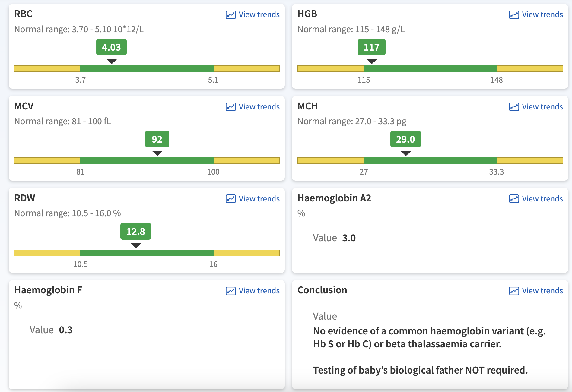Click the MCV 92 value badge
The image size is (572, 392).
(157, 139)
